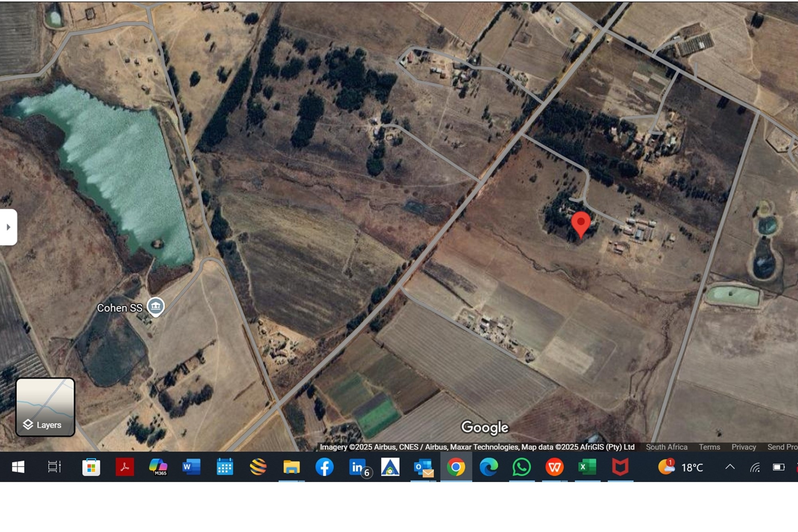798x532 pixels.
Task: Open the Windows Start menu
Action: [18, 467]
